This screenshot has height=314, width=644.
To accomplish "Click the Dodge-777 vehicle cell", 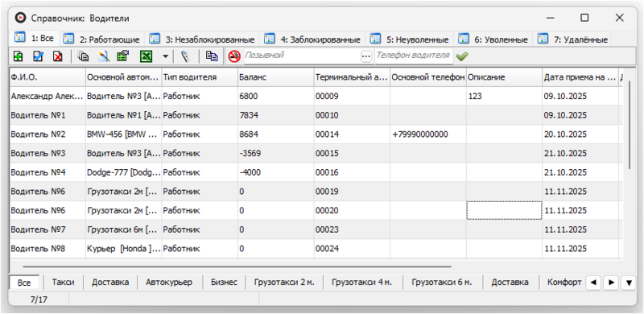I will [x=124, y=172].
